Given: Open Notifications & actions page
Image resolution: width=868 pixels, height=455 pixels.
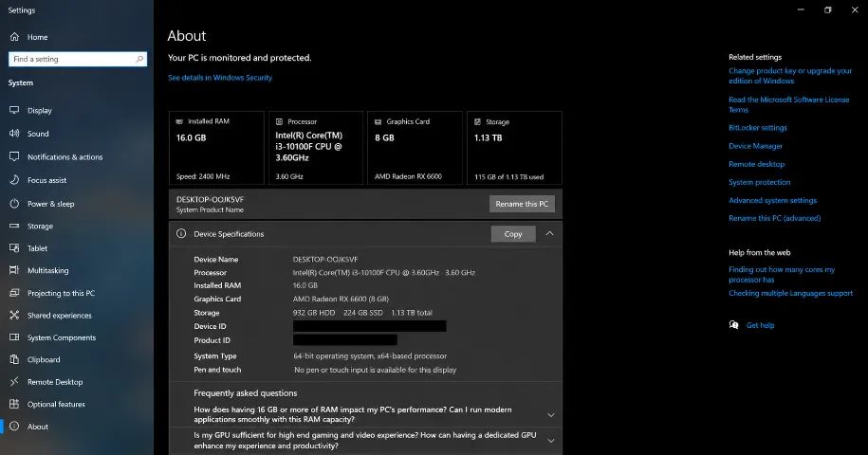Looking at the screenshot, I should 65,157.
